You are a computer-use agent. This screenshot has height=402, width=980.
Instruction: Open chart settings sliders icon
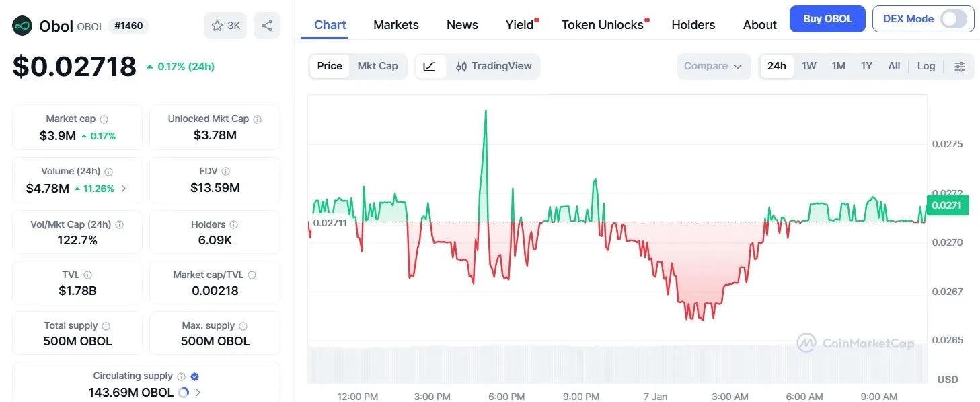pos(960,66)
